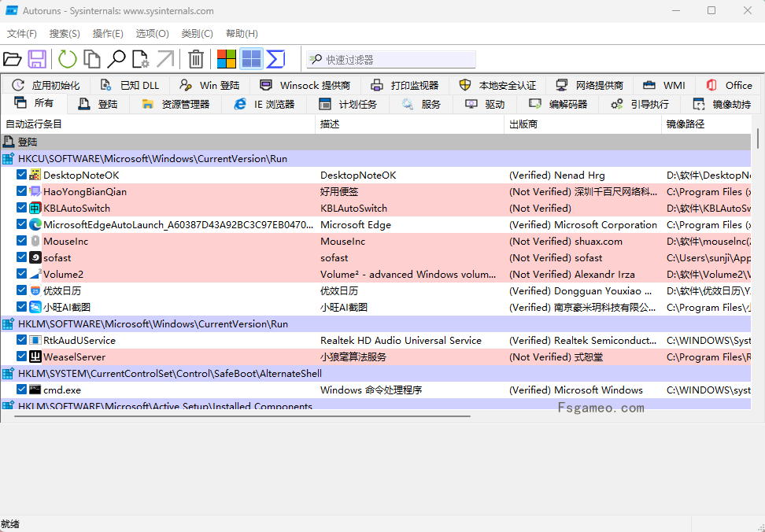
Task: Disable the sofast autorun checkbox
Action: click(21, 257)
